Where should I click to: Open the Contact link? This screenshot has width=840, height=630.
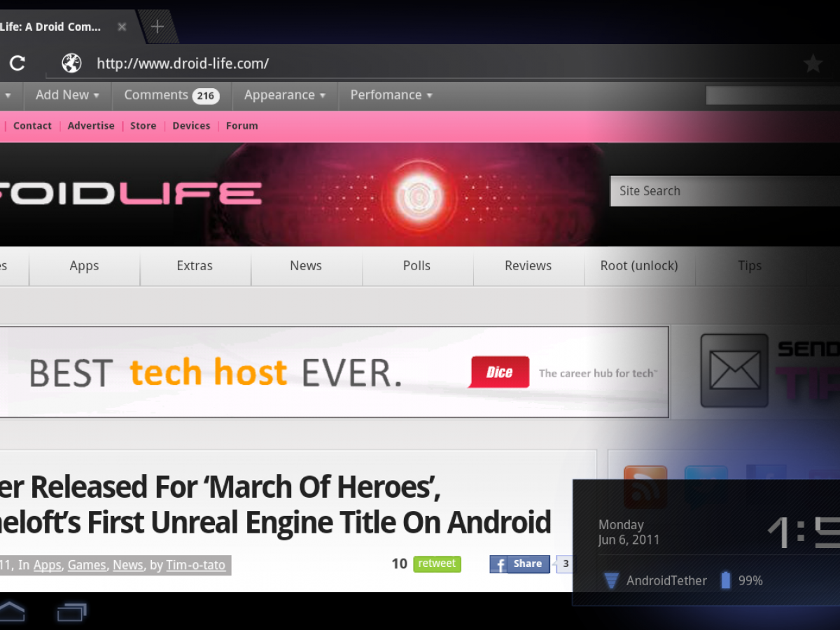coord(32,126)
